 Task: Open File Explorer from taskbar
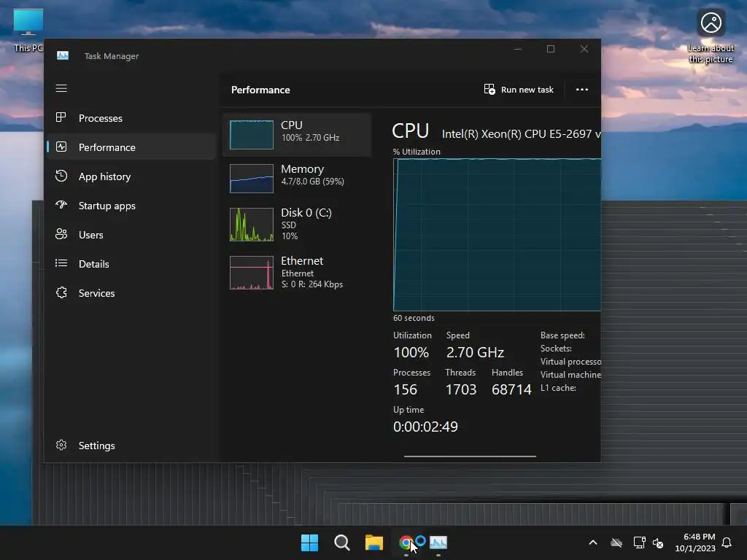[x=374, y=542]
